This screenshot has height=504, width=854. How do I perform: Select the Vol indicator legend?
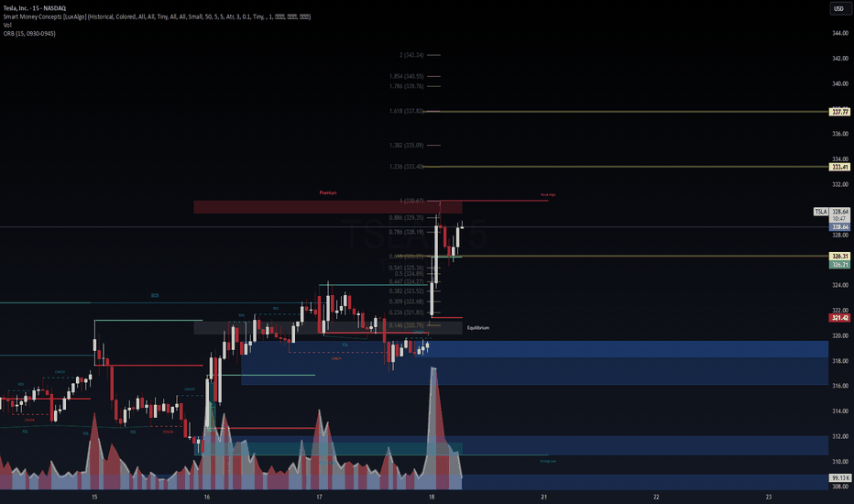point(7,25)
